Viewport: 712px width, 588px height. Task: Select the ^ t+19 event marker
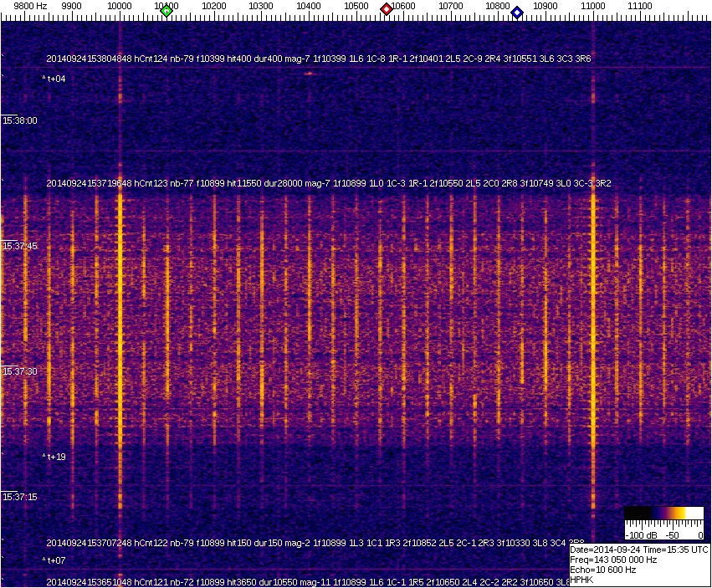point(54,457)
